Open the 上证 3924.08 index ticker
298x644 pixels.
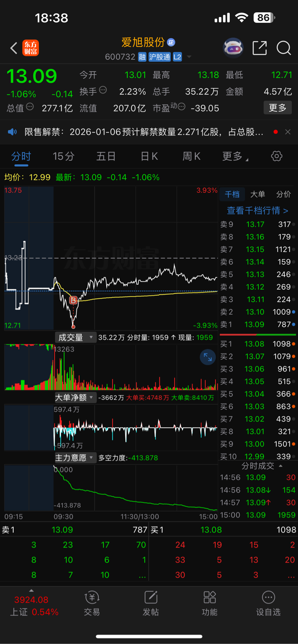[34, 606]
